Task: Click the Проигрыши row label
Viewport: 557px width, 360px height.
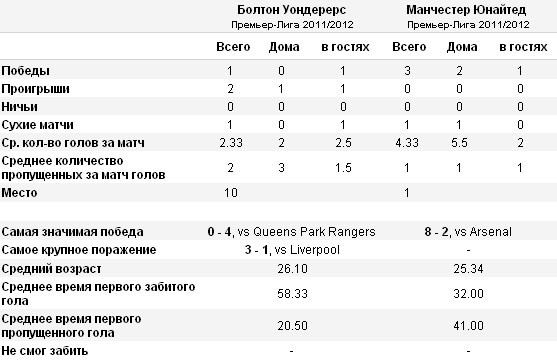Action: 36,89
